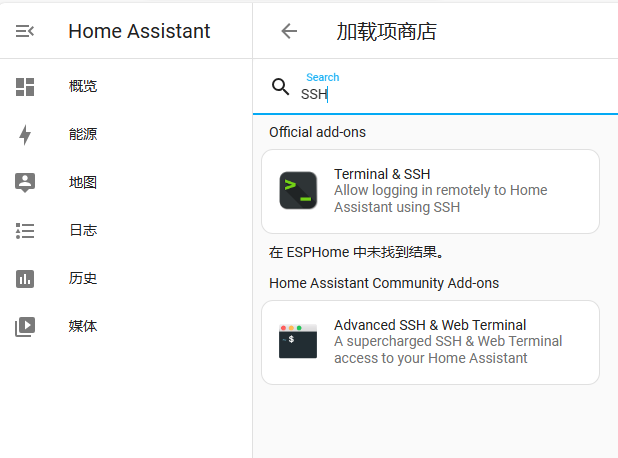The height and width of the screenshot is (458, 618).
Task: Open Advanced SSH & Web Terminal title
Action: point(430,325)
